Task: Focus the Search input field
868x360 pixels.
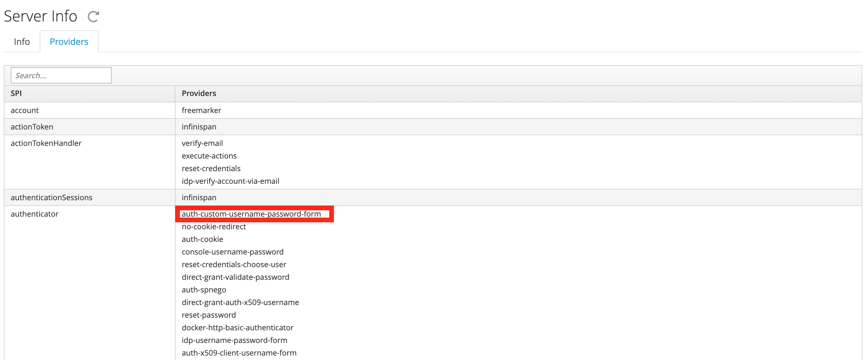Action: click(61, 75)
